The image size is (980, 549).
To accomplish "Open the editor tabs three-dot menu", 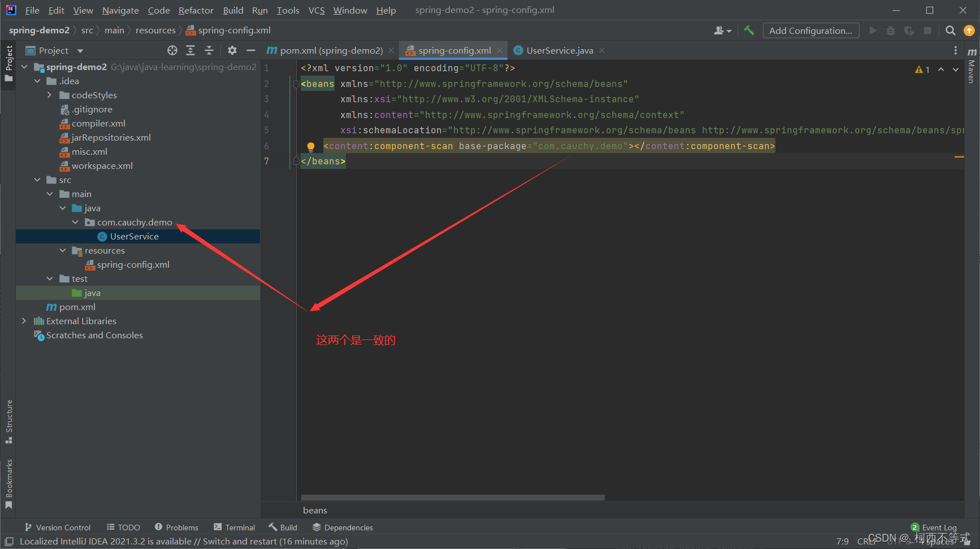I will (956, 50).
